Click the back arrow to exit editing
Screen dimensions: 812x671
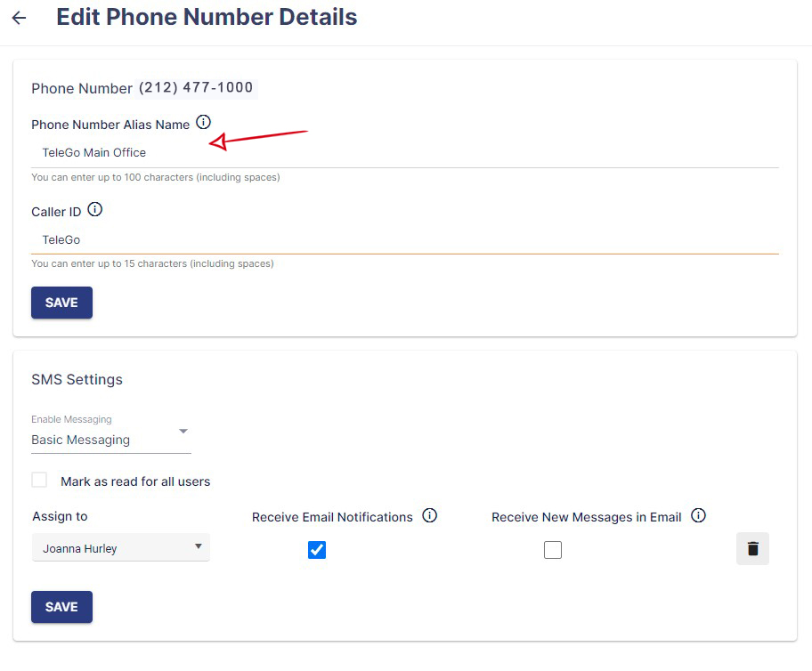click(19, 17)
